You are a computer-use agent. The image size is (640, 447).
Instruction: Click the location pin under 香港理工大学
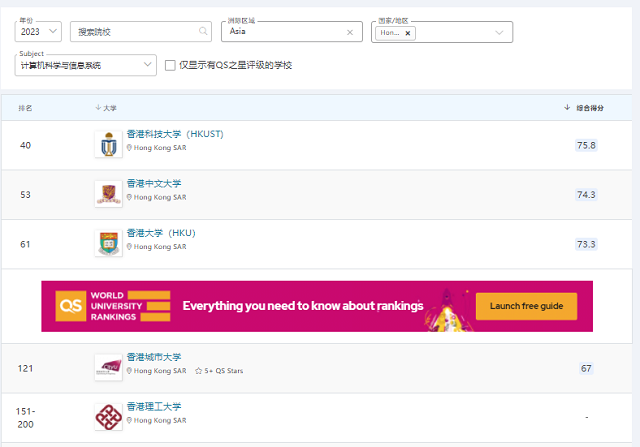click(x=129, y=420)
